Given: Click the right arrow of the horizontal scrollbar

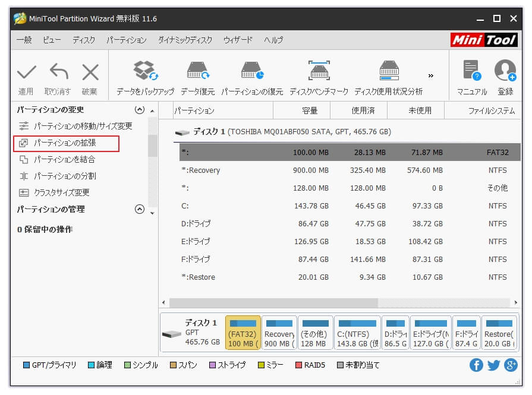Looking at the screenshot, I should (516, 302).
